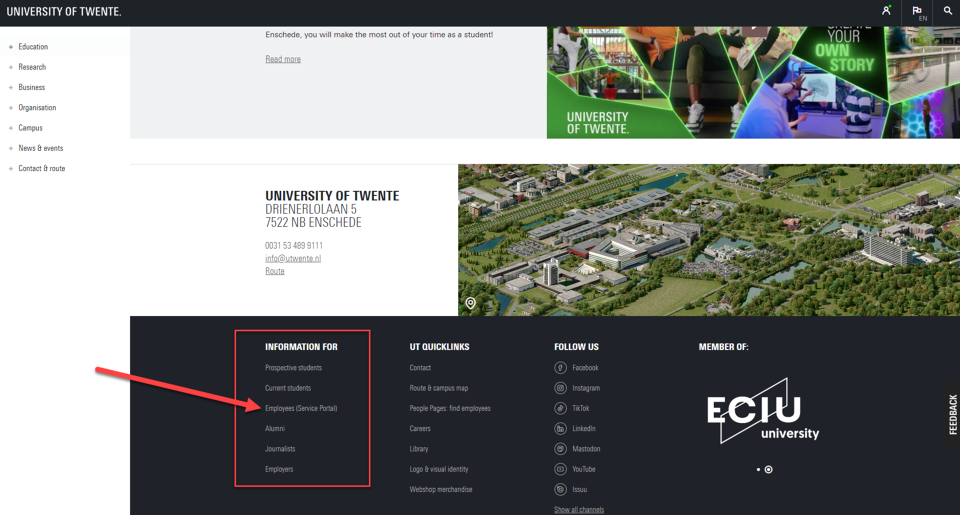The width and height of the screenshot is (960, 515).
Task: Open Route & campus map quicklink
Action: tap(438, 388)
